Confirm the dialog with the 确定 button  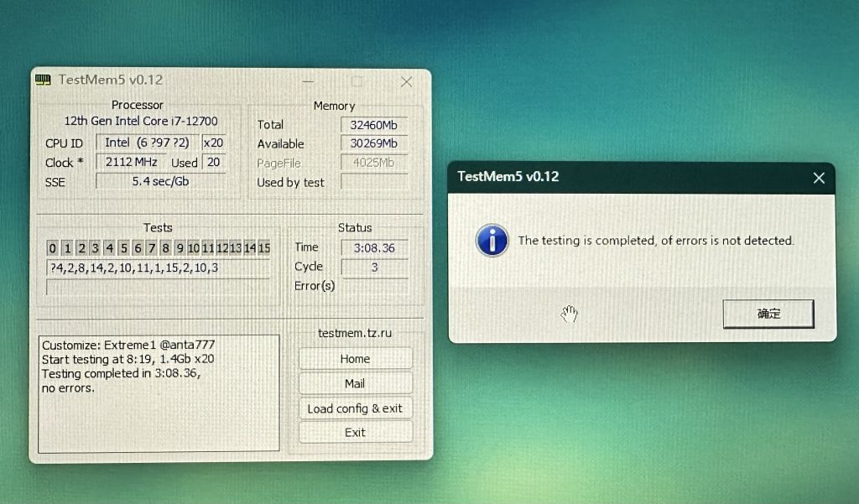pyautogui.click(x=768, y=314)
